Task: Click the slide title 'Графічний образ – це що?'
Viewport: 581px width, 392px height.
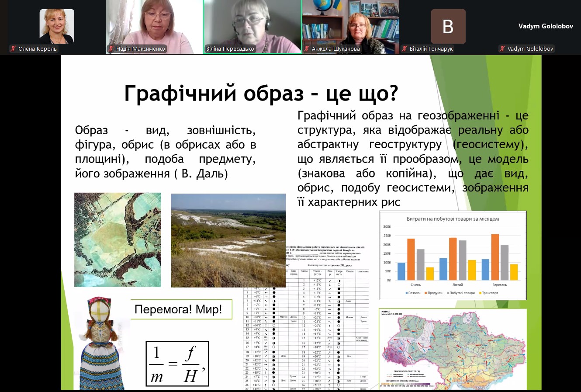Action: point(261,93)
